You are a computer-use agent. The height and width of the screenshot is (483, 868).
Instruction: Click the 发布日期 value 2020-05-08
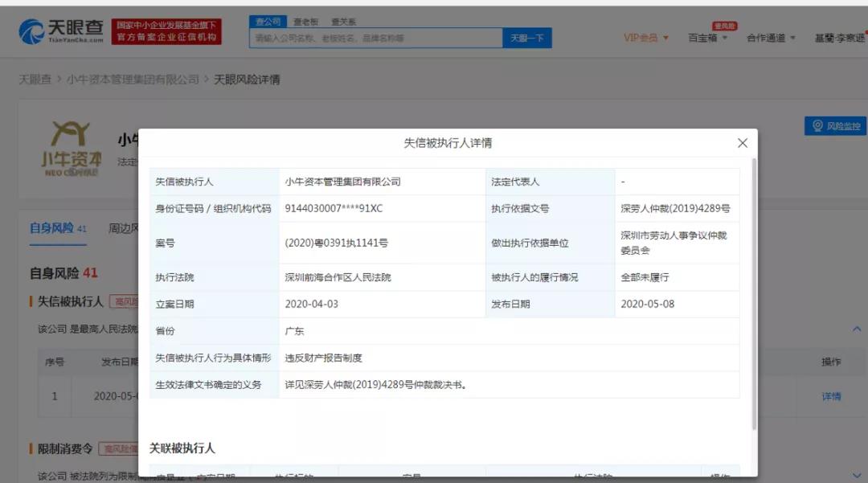point(647,304)
